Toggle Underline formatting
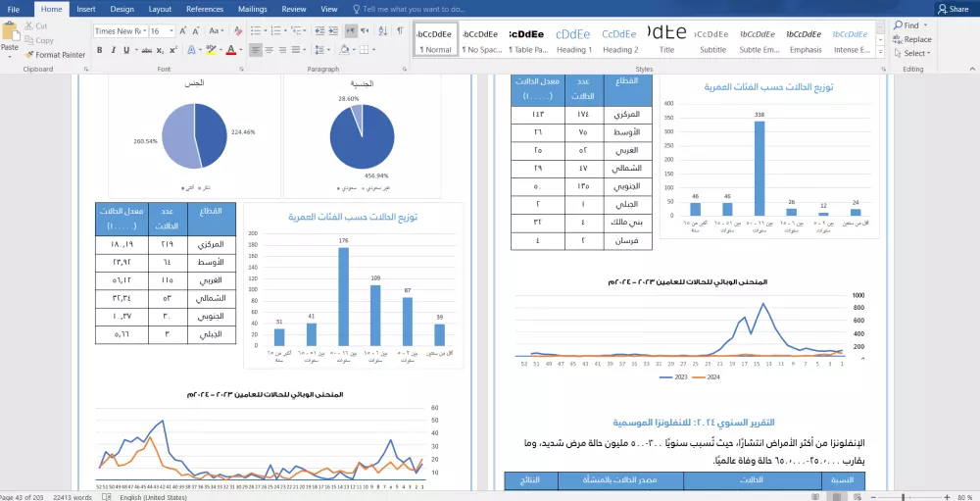Screen dimensions: 980x501 point(126,50)
